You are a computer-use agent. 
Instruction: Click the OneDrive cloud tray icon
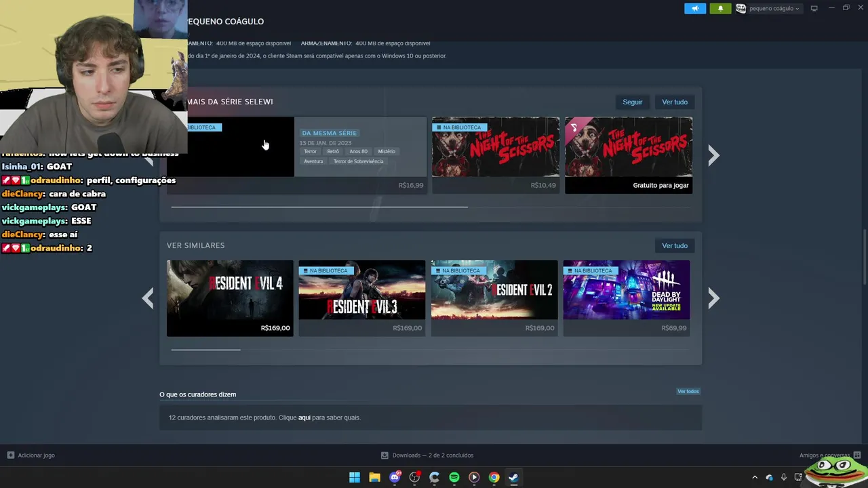coord(769,477)
